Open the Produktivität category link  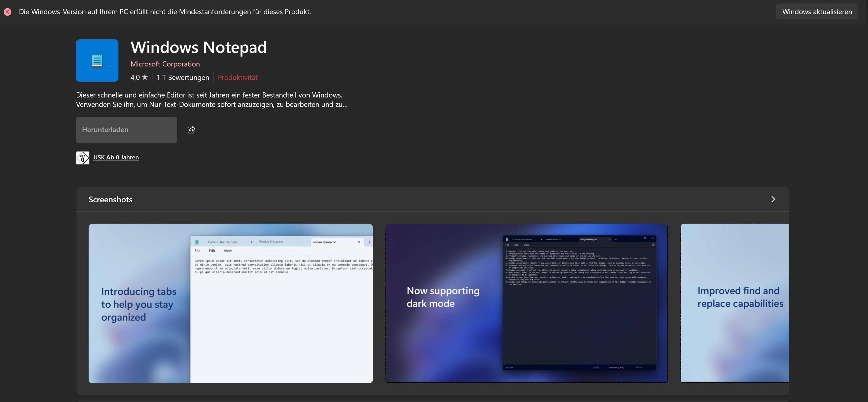pos(238,77)
